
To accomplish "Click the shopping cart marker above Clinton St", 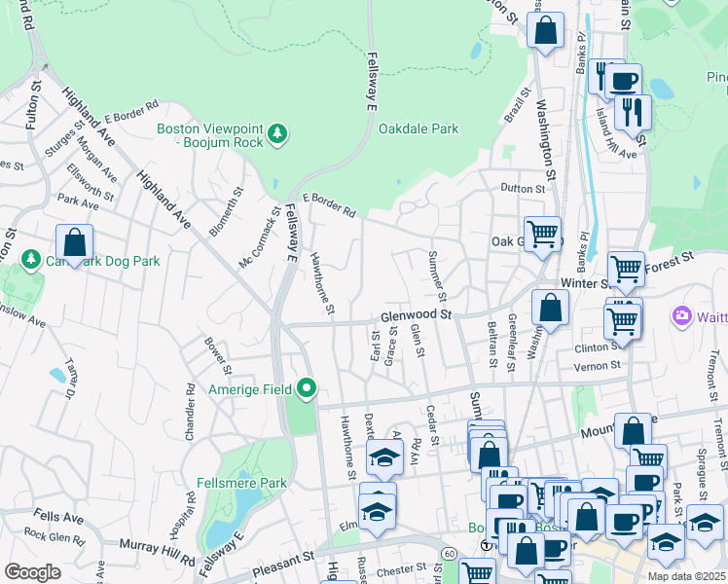I will pos(622,324).
